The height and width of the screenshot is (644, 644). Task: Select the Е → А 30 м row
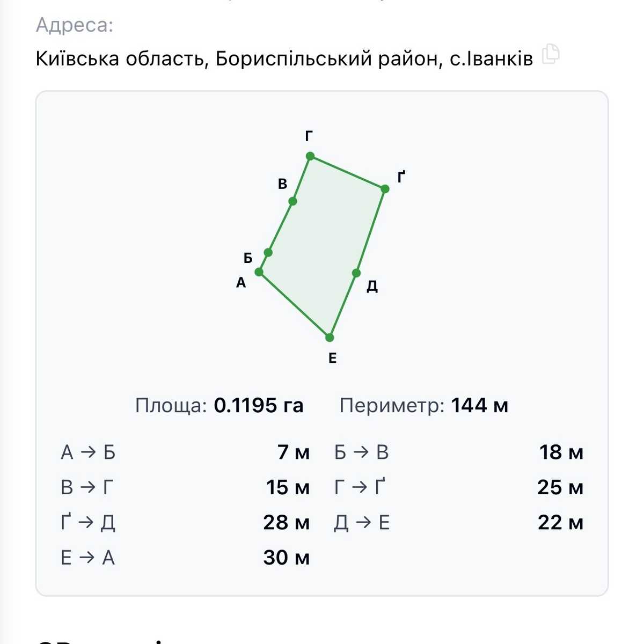tap(185, 558)
